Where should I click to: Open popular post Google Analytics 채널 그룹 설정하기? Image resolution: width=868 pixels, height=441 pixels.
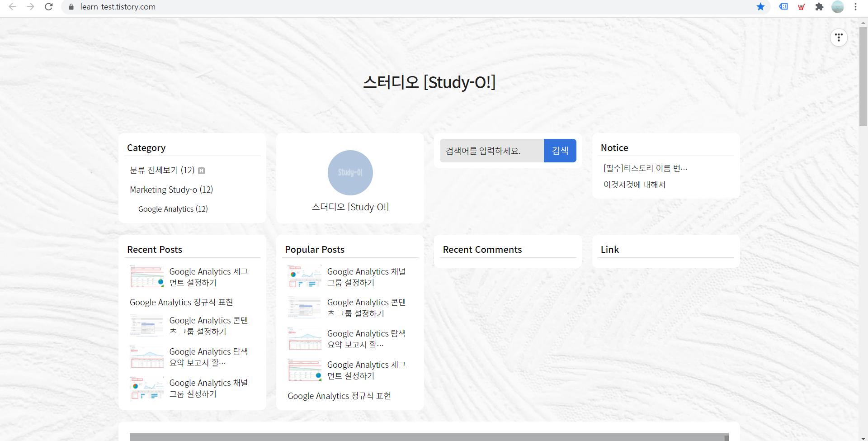tap(366, 277)
